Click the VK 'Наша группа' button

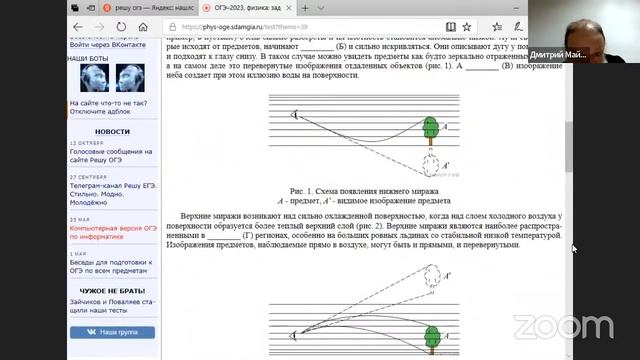[x=112, y=332]
